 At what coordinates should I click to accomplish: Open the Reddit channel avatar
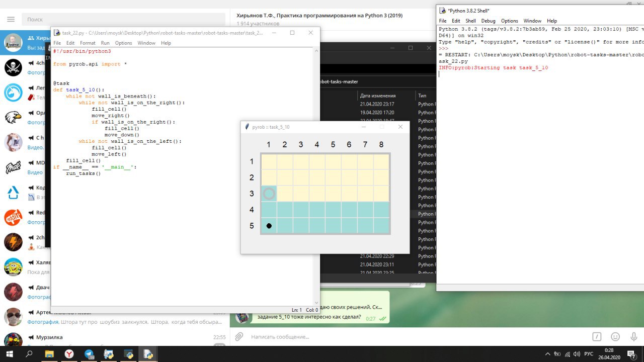click(13, 217)
